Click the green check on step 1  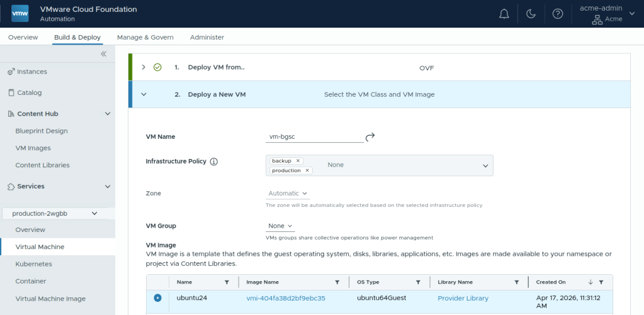157,67
